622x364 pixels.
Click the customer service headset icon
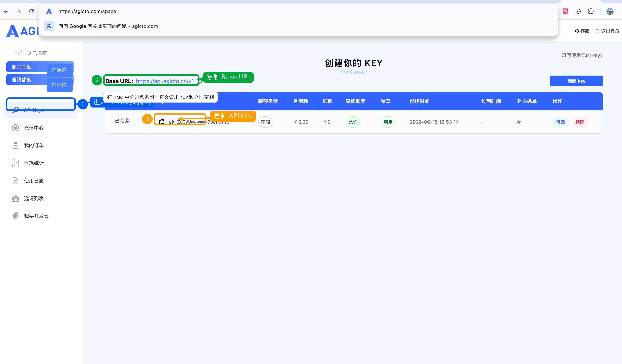coord(577,31)
